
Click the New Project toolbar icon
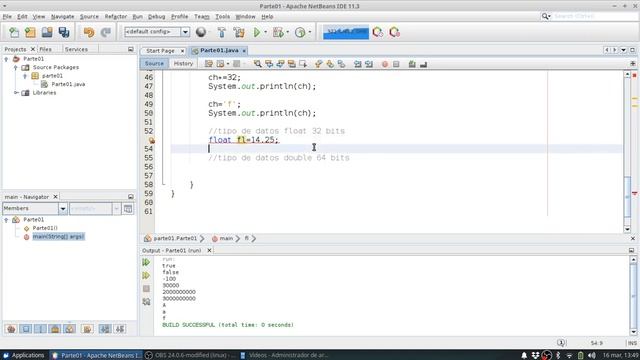pyautogui.click(x=30, y=32)
